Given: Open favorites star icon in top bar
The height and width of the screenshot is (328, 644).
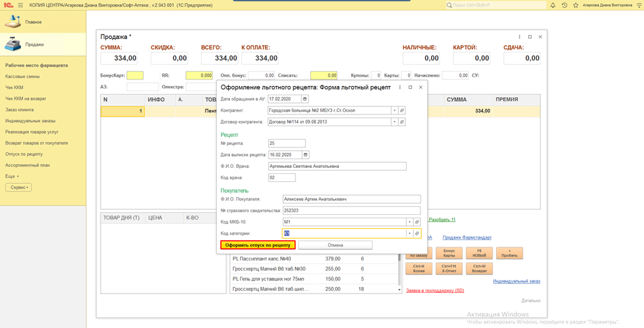Looking at the screenshot, I should [x=576, y=5].
